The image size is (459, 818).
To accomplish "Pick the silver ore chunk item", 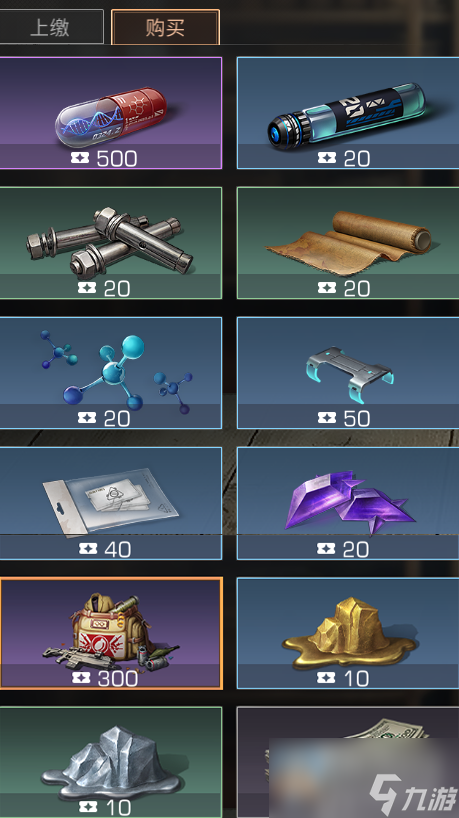I will pyautogui.click(x=111, y=762).
